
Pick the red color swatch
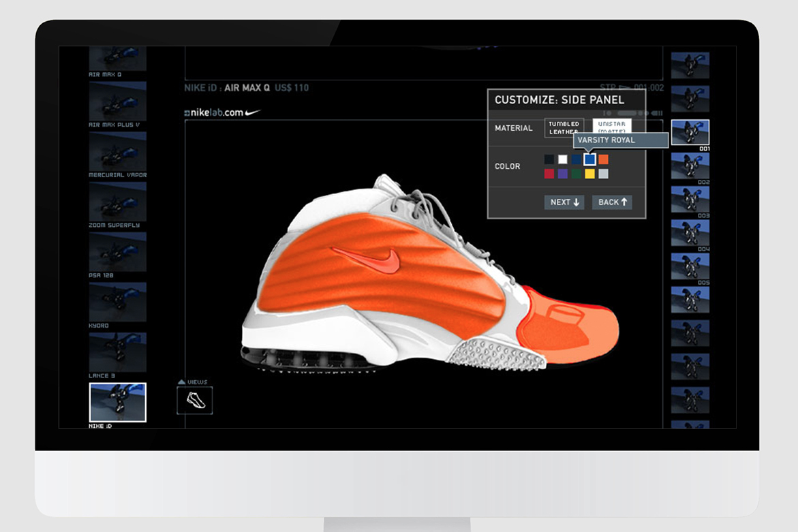coord(549,174)
